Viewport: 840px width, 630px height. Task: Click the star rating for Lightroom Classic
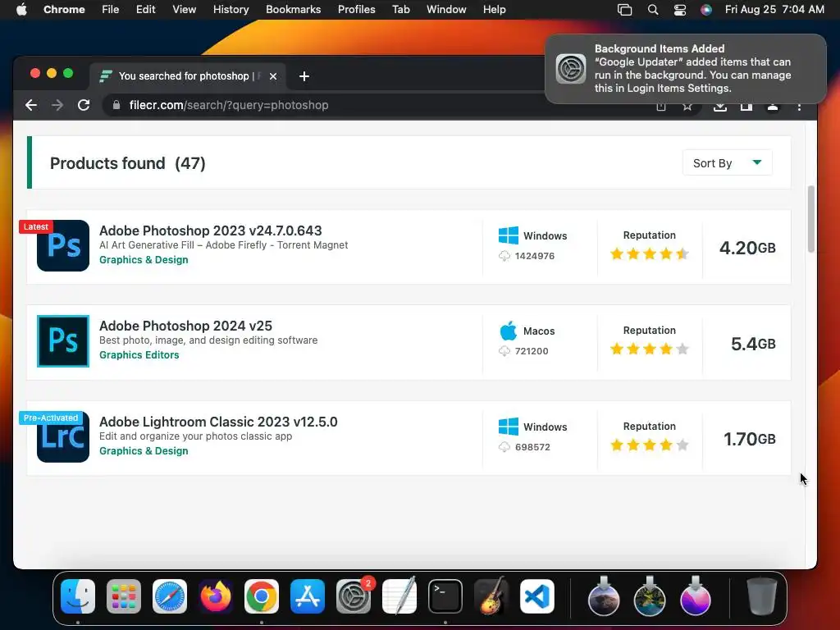coord(650,445)
